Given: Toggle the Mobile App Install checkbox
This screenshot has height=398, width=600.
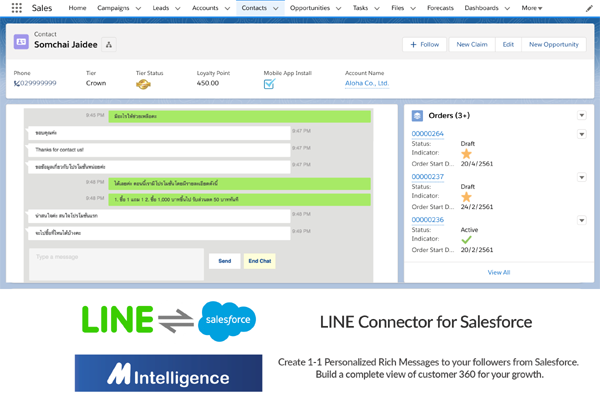Looking at the screenshot, I should (x=269, y=84).
